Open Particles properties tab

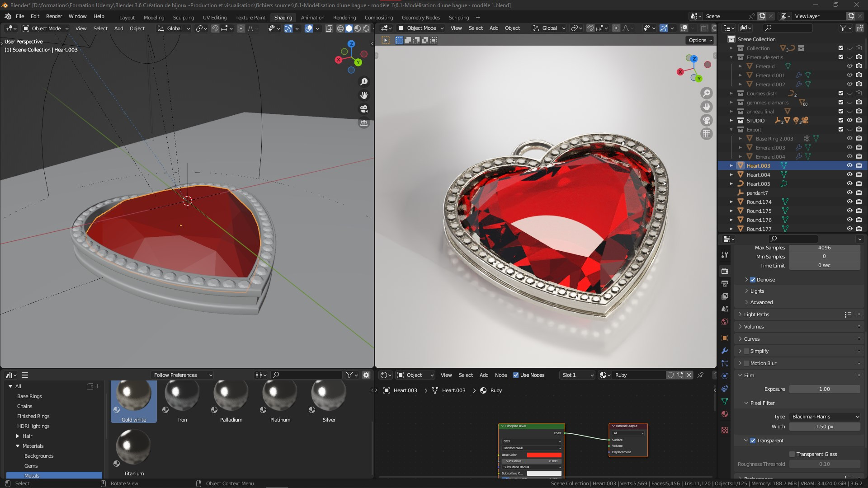(725, 363)
